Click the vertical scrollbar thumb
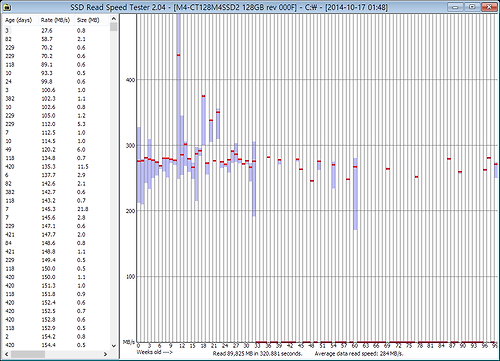Viewport: 500px width, 361px height. click(113, 27)
